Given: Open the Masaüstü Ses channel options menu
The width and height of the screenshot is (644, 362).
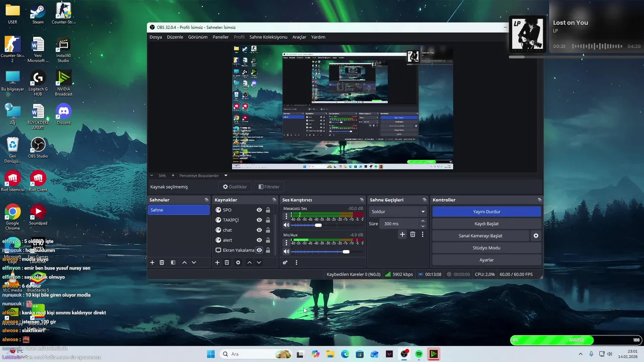Looking at the screenshot, I should 286,217.
